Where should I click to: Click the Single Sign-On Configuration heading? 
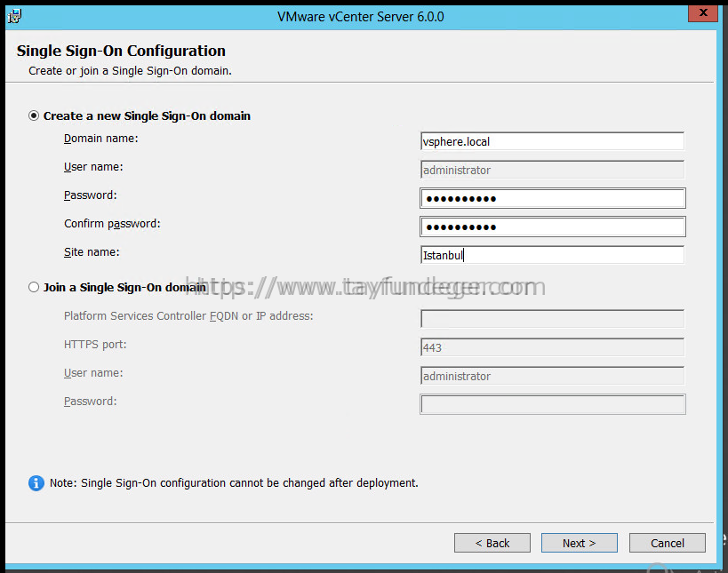(x=121, y=51)
